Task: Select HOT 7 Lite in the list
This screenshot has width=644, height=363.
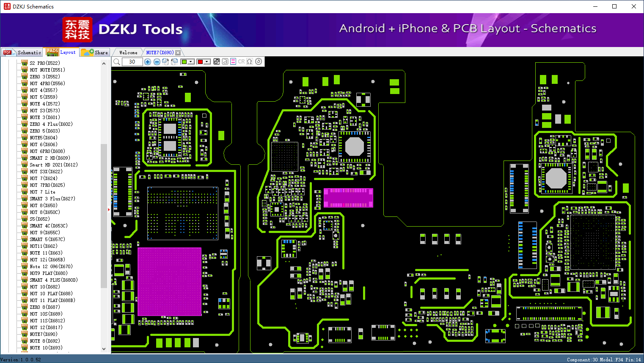Action: (42, 192)
